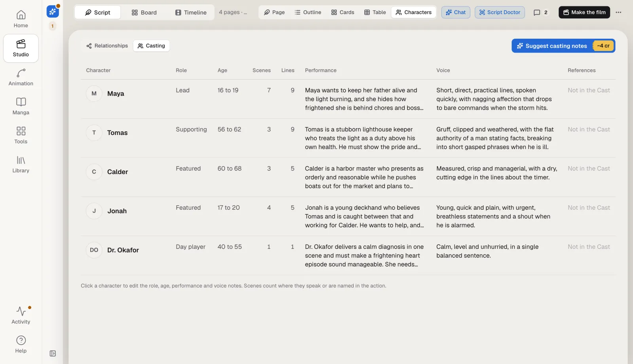Open the Help page

tap(21, 345)
